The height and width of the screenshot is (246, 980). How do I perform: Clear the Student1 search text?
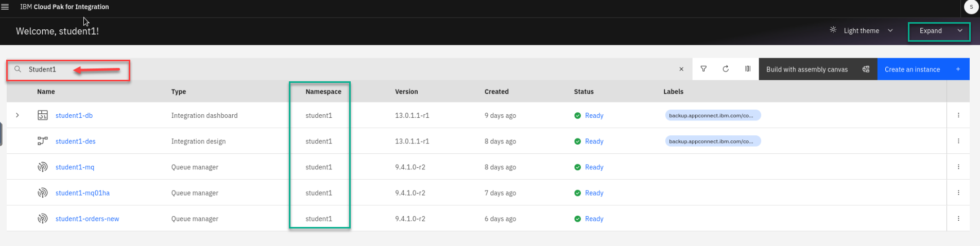(x=681, y=69)
